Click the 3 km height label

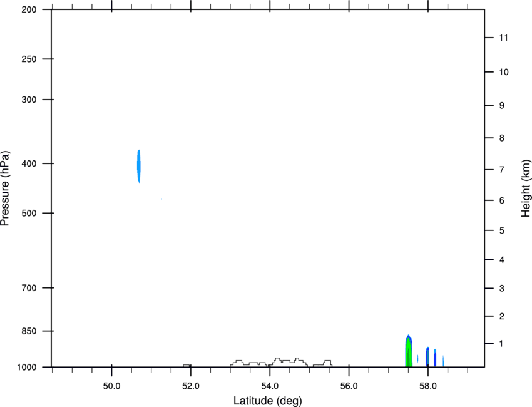click(502, 289)
